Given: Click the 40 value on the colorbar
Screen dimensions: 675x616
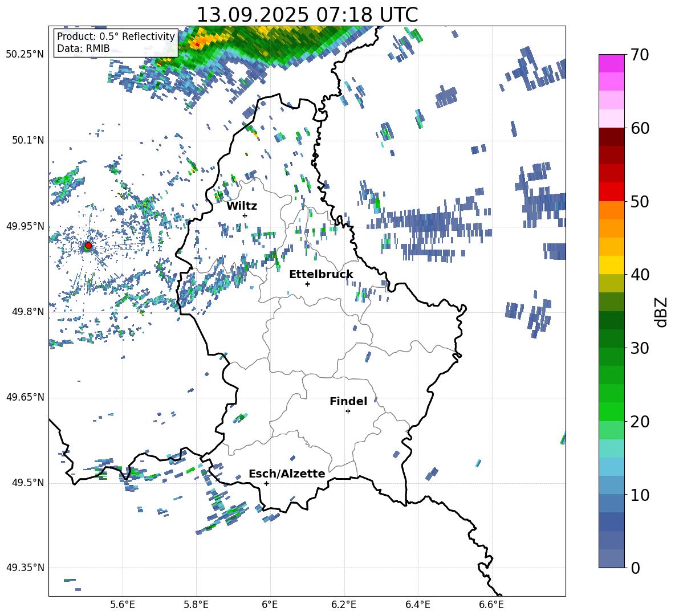Looking at the screenshot, I should pos(640,275).
